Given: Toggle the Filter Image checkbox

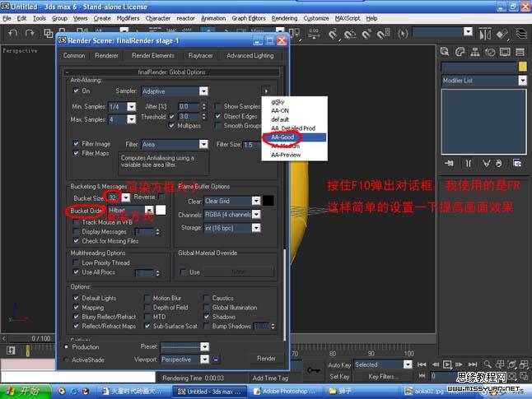Looking at the screenshot, I should point(76,143).
